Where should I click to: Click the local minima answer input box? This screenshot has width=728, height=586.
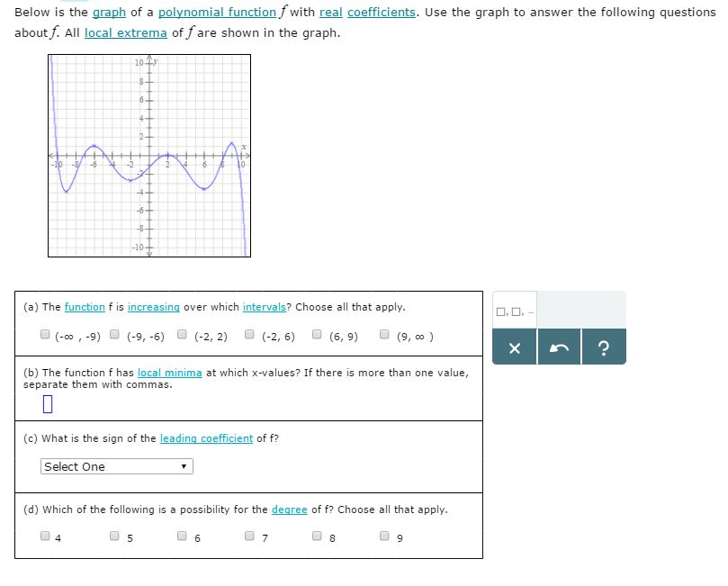[48, 403]
